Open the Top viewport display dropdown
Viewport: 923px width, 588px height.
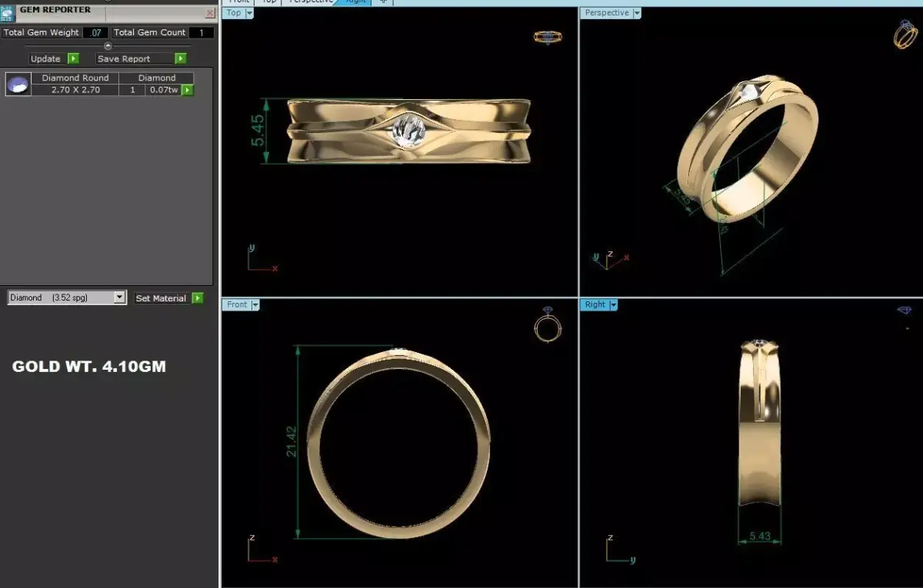pos(248,13)
